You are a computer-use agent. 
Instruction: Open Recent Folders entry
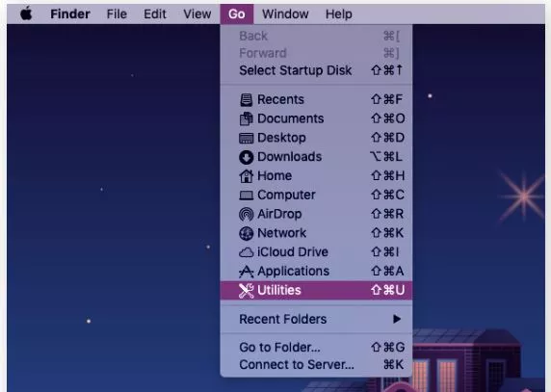tap(316, 320)
